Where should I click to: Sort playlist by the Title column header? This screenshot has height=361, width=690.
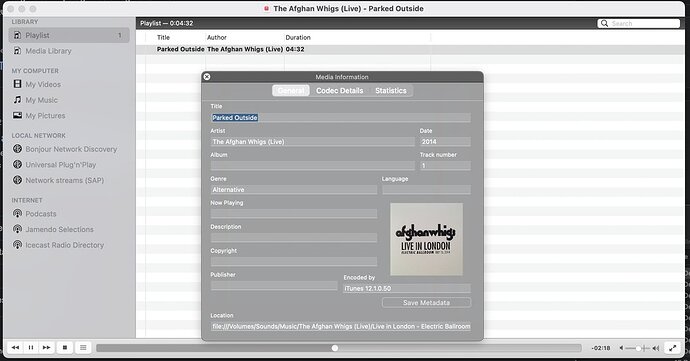pyautogui.click(x=163, y=37)
